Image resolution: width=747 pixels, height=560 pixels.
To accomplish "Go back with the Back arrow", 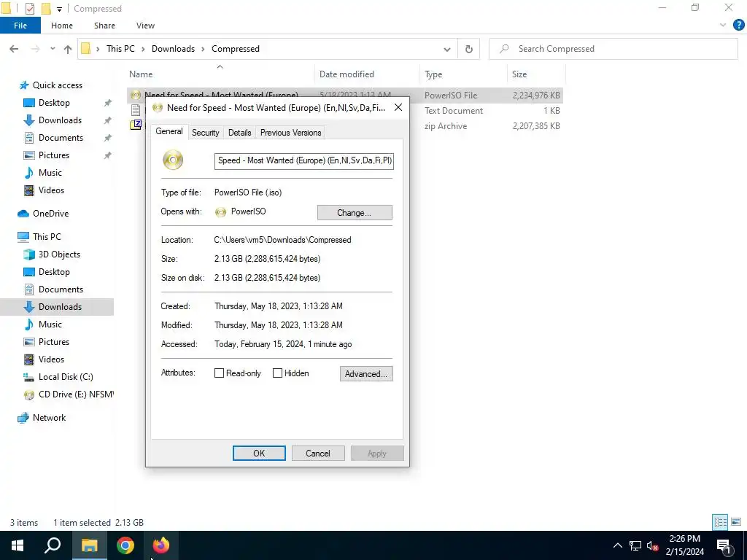I will 14,49.
